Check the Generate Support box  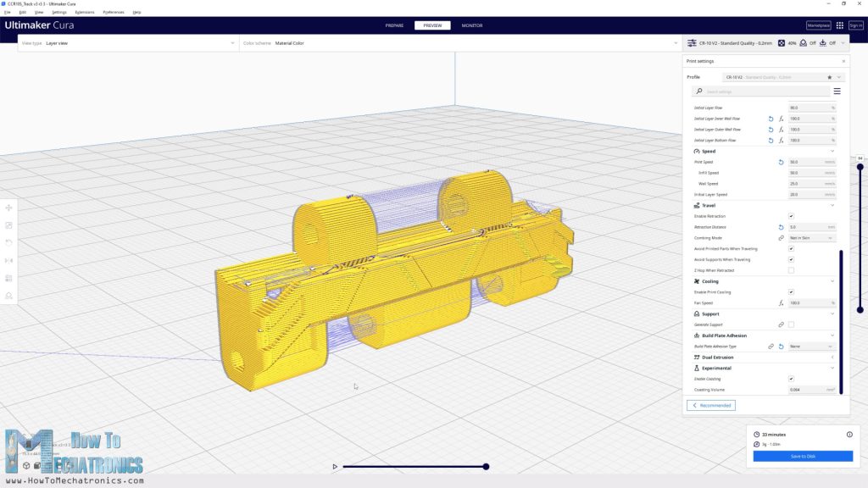tap(790, 324)
